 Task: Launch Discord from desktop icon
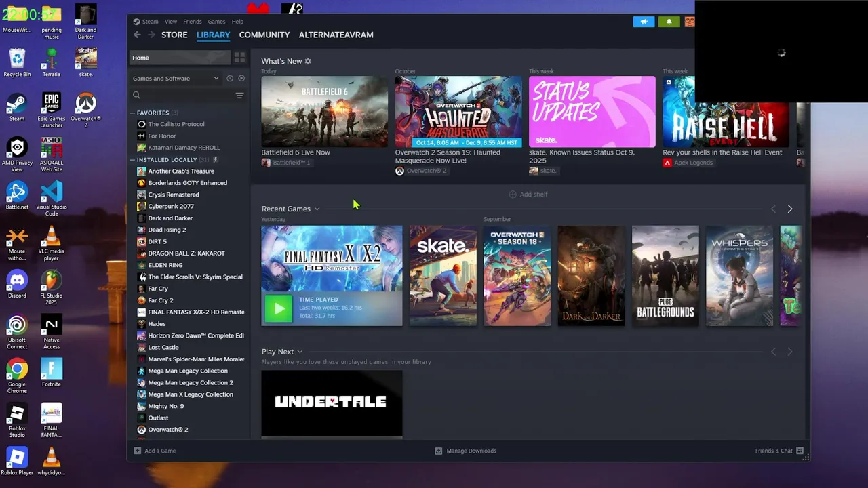tap(17, 285)
